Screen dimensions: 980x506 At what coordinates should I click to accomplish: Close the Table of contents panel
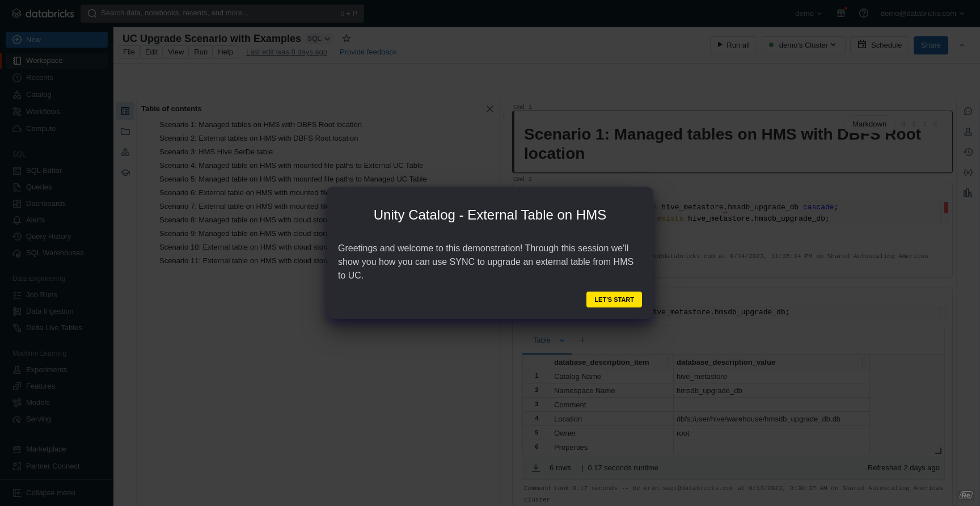coord(490,109)
